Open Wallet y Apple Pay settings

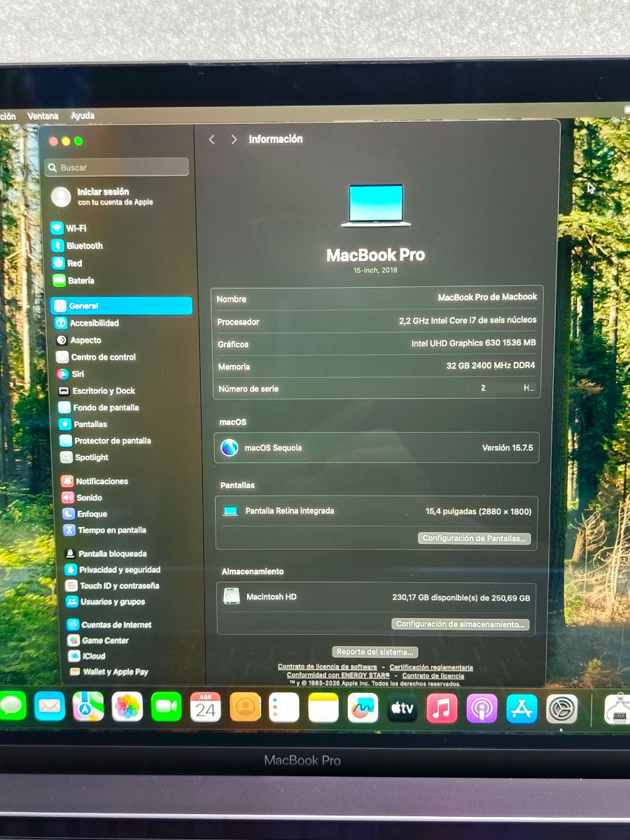click(109, 672)
